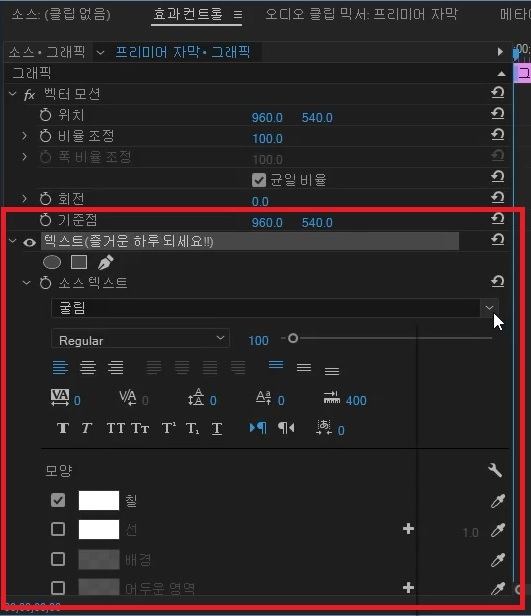Open the 효과 컨트롤 panel menu
Viewport: 531px width, 616px height.
click(238, 15)
